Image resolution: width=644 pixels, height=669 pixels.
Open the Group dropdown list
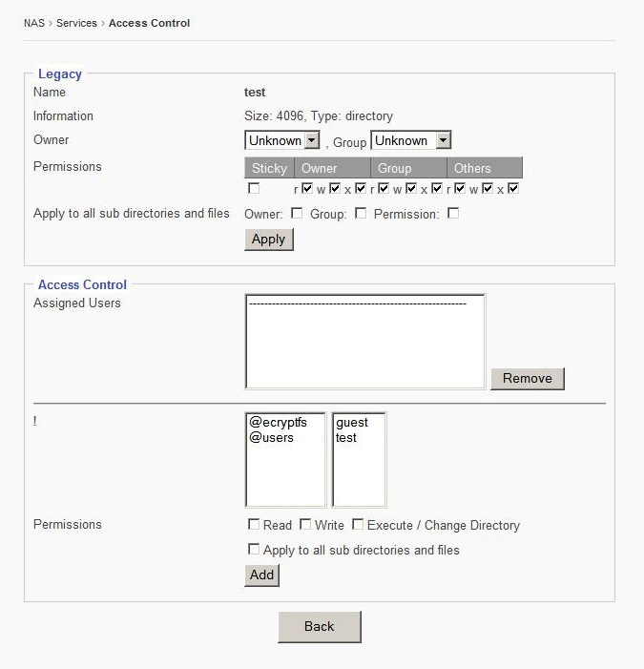pyautogui.click(x=410, y=140)
